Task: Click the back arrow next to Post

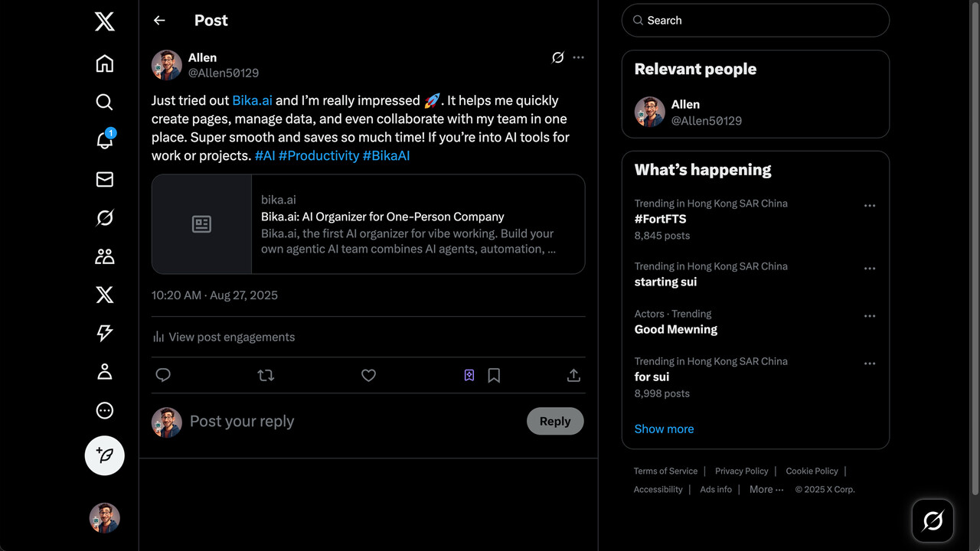Action: (x=159, y=21)
